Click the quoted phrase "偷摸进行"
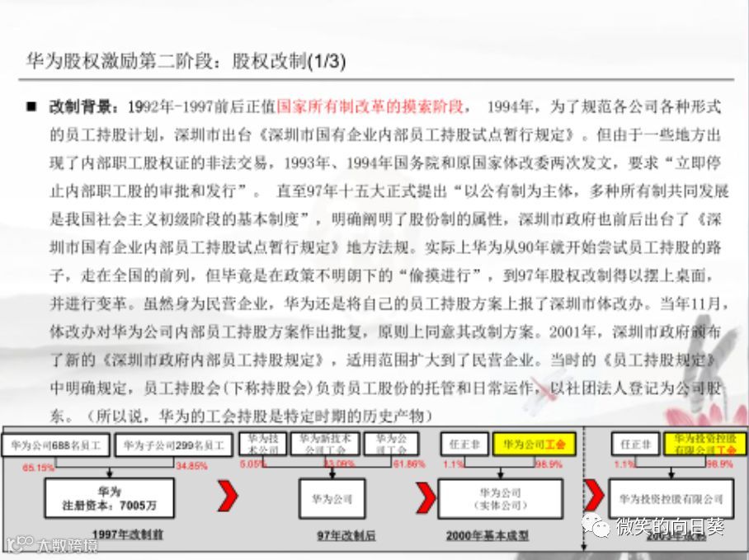 [440, 275]
